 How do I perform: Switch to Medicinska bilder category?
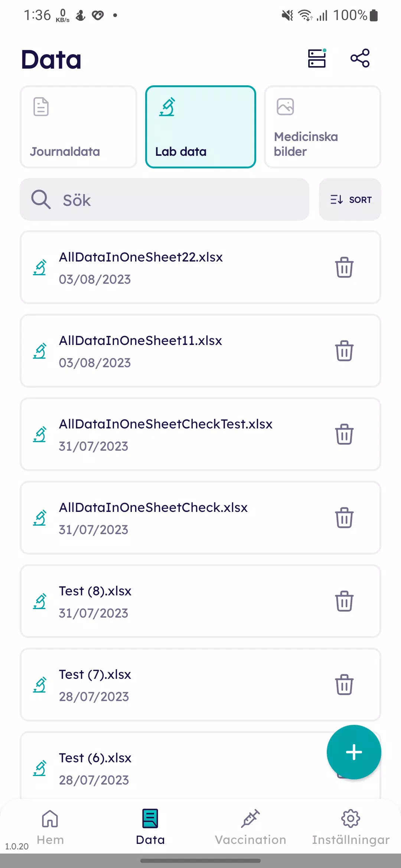click(322, 127)
